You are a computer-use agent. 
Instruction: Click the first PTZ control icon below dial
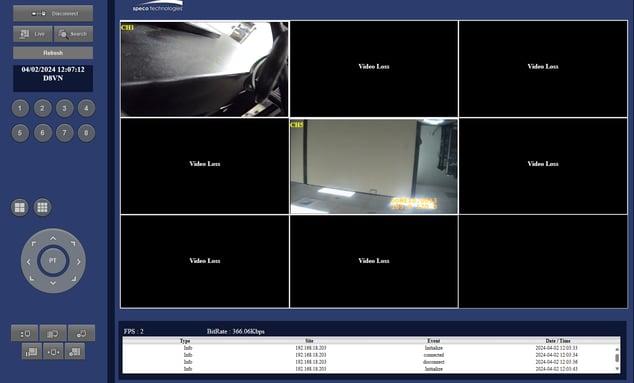tap(25, 334)
